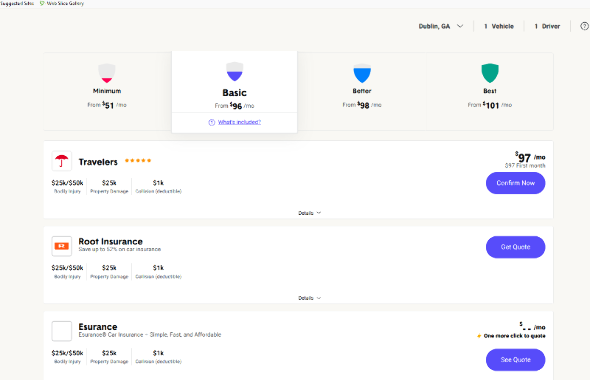Click the Travelers five-star rating
590x380 pixels.
[x=138, y=161]
